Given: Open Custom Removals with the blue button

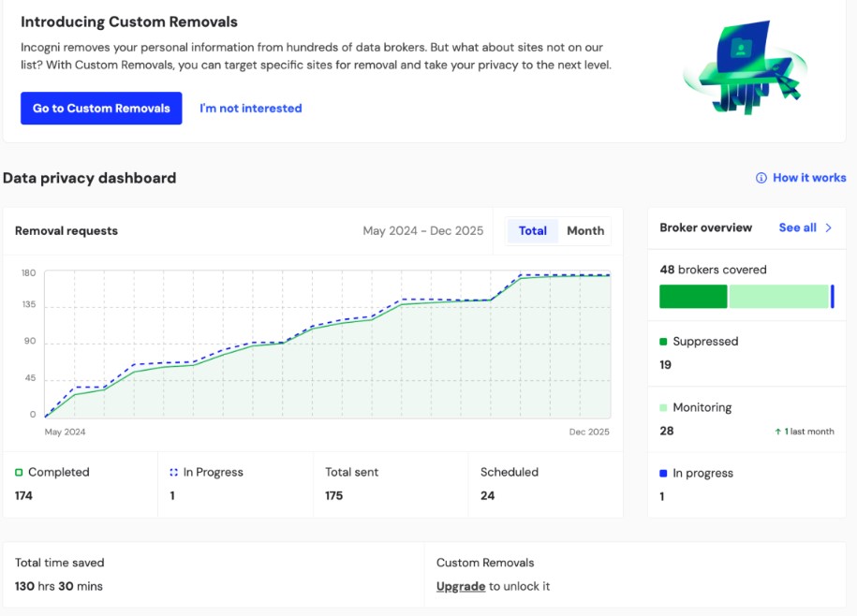Looking at the screenshot, I should [x=101, y=108].
